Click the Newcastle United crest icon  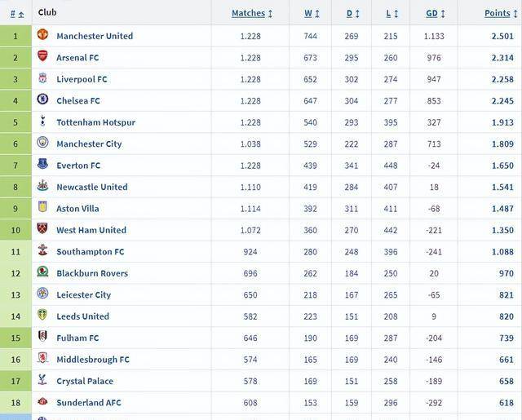point(42,185)
